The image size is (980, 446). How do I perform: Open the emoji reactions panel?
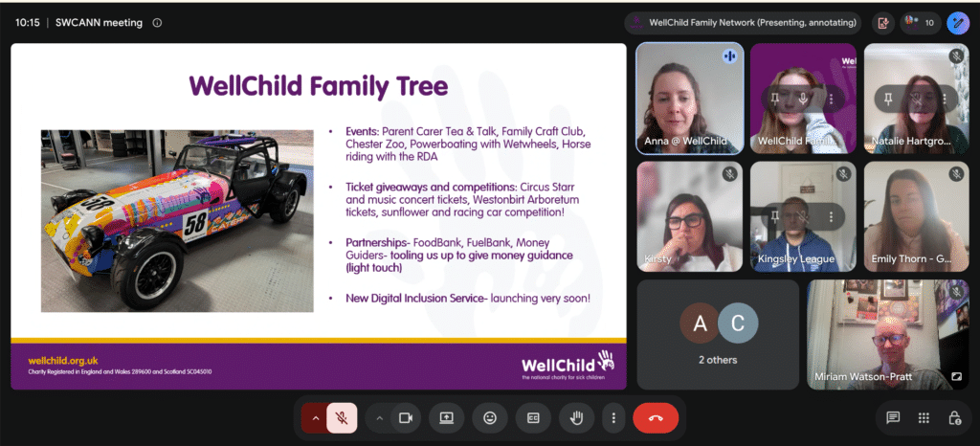[490, 418]
